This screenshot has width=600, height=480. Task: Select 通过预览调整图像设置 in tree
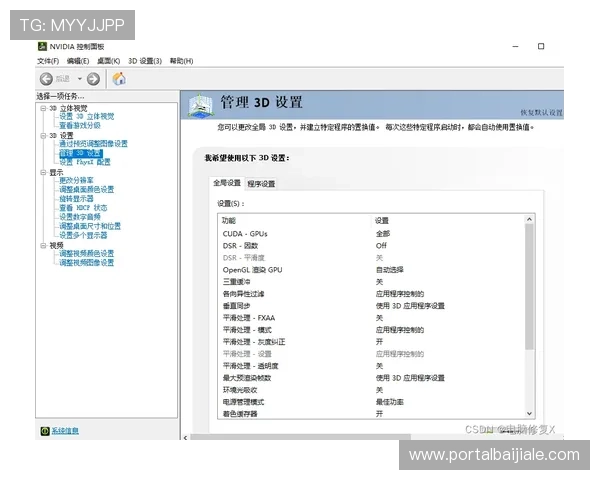coord(93,144)
